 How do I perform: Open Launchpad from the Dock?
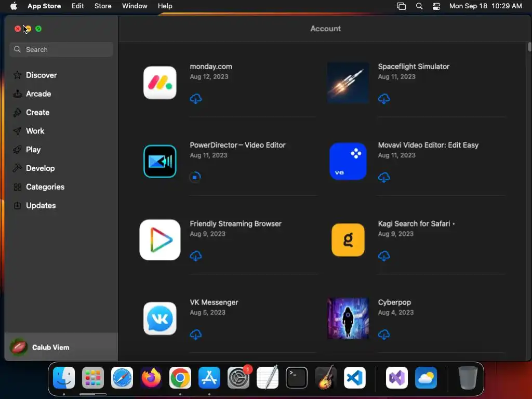coord(93,378)
